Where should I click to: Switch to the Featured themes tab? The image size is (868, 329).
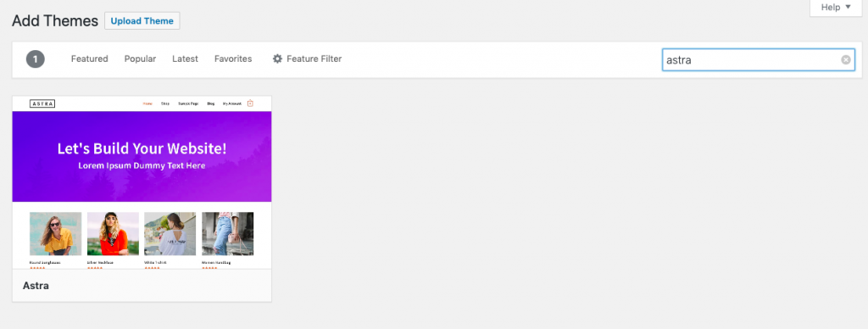90,59
